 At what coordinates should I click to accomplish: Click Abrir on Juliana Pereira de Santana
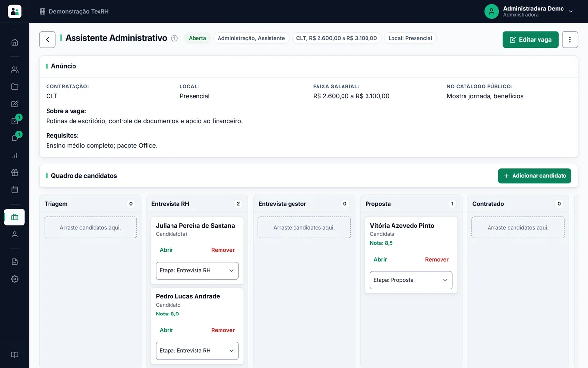tap(166, 250)
